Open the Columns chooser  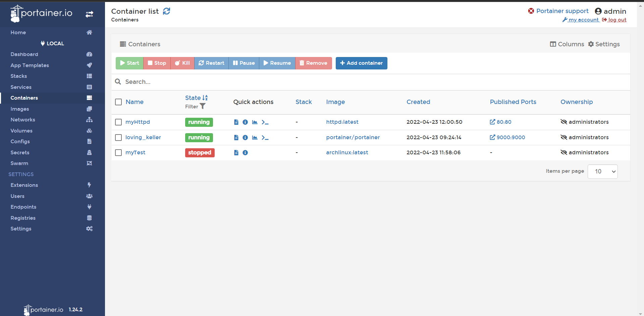[x=567, y=44]
